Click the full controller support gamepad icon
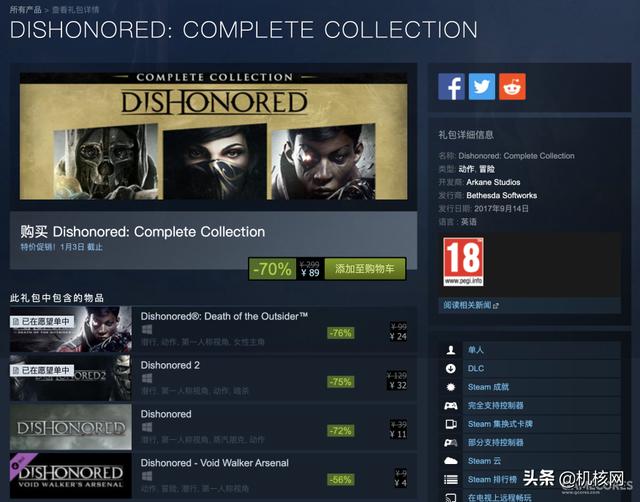 click(451, 405)
